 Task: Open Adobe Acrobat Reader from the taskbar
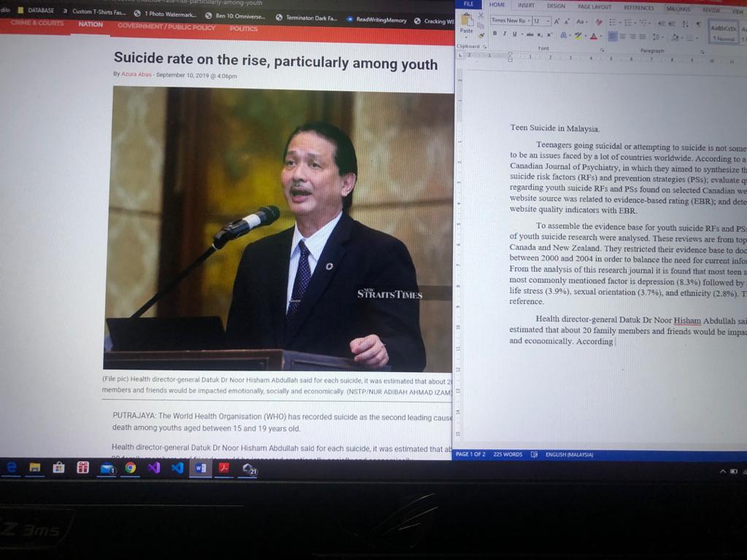pos(224,468)
